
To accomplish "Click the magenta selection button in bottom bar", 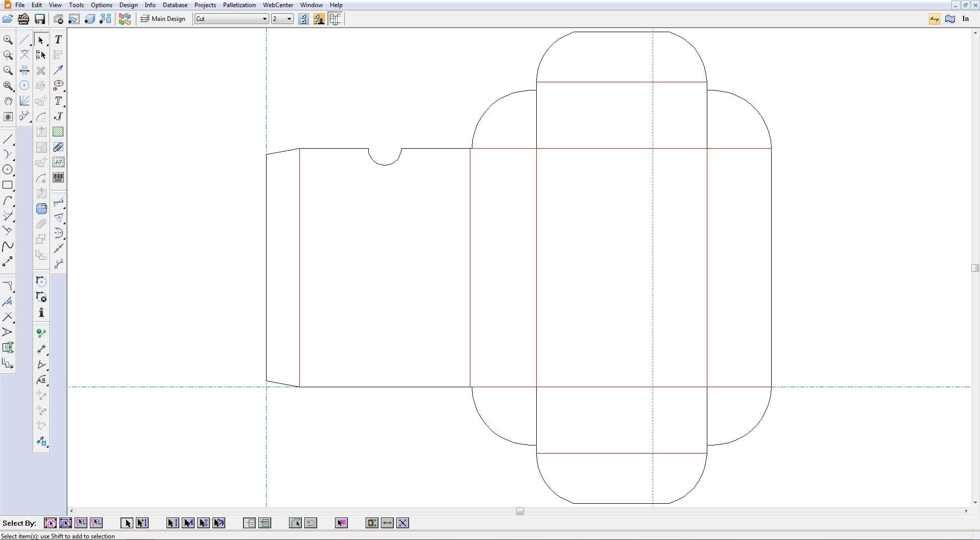I will [341, 523].
